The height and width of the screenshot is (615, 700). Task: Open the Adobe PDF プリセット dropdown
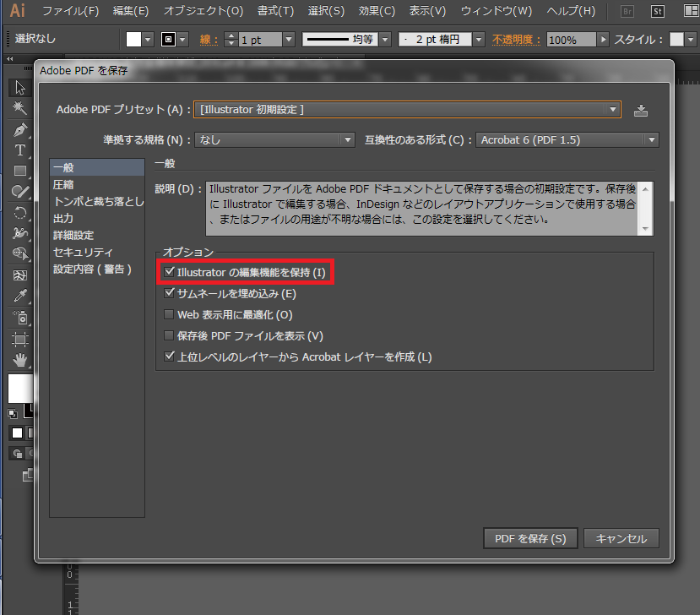407,110
